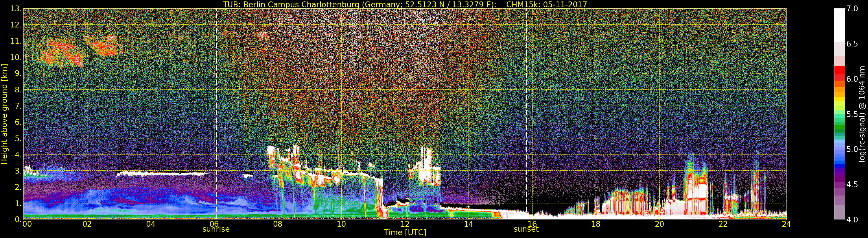Select the 'sunset' label below the time axis
The height and width of the screenshot is (238, 868).
click(526, 229)
